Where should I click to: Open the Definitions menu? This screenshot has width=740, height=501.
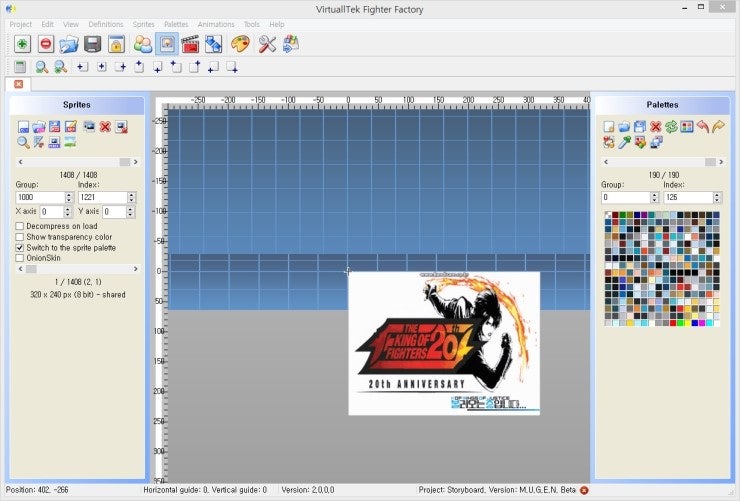(106, 24)
